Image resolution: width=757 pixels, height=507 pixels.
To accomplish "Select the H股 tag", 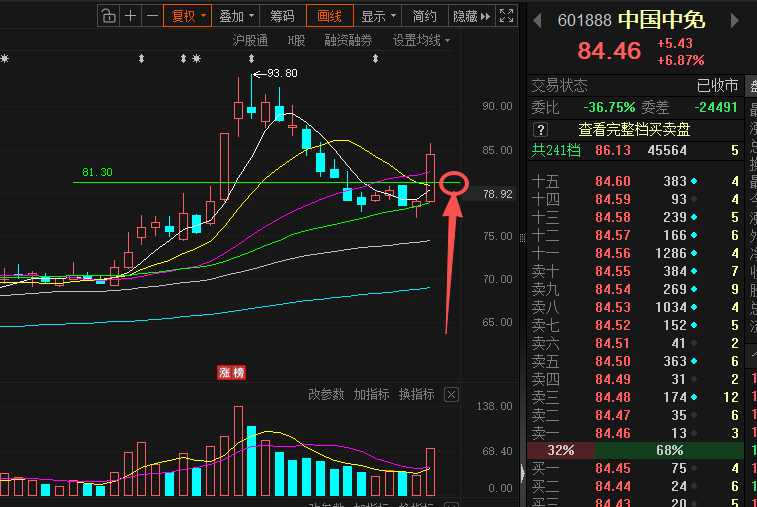I will coord(296,41).
